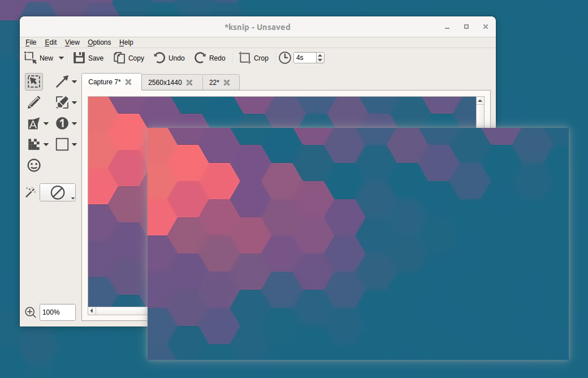Switch to the 2560x1440 tab
The height and width of the screenshot is (378, 588).
tap(166, 82)
